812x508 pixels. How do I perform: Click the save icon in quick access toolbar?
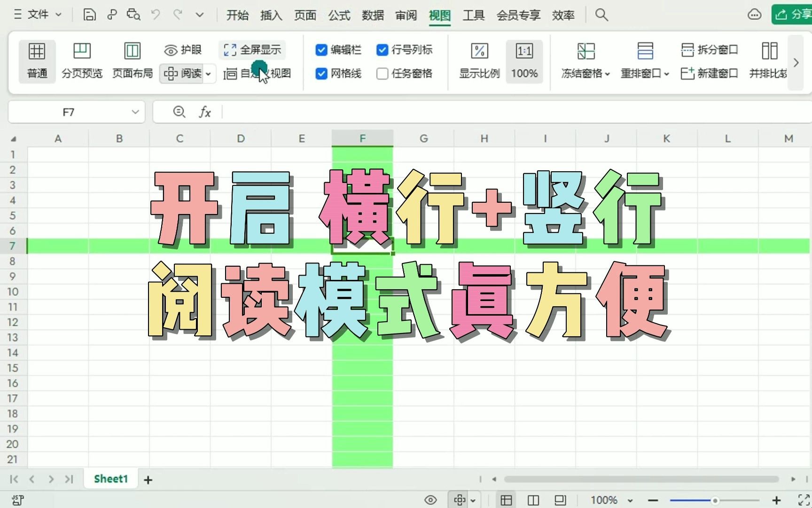(x=89, y=14)
